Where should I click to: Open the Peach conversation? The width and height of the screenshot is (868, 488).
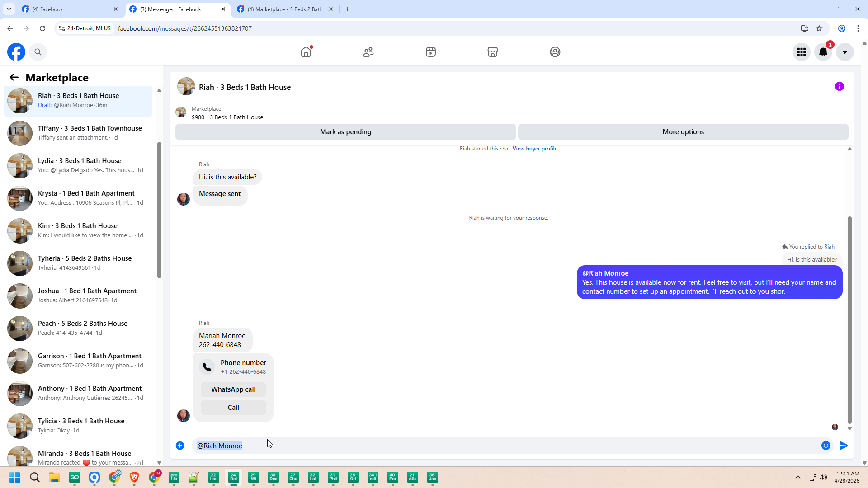point(78,328)
